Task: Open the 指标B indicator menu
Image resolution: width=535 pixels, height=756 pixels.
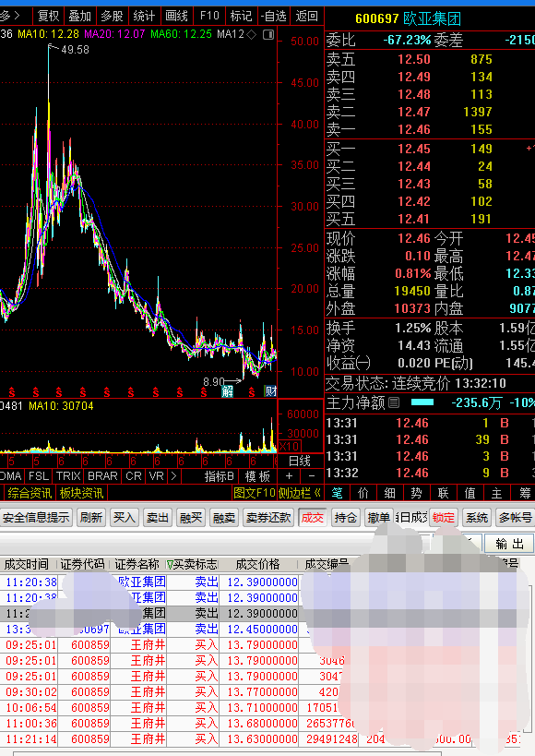Action: (x=220, y=476)
